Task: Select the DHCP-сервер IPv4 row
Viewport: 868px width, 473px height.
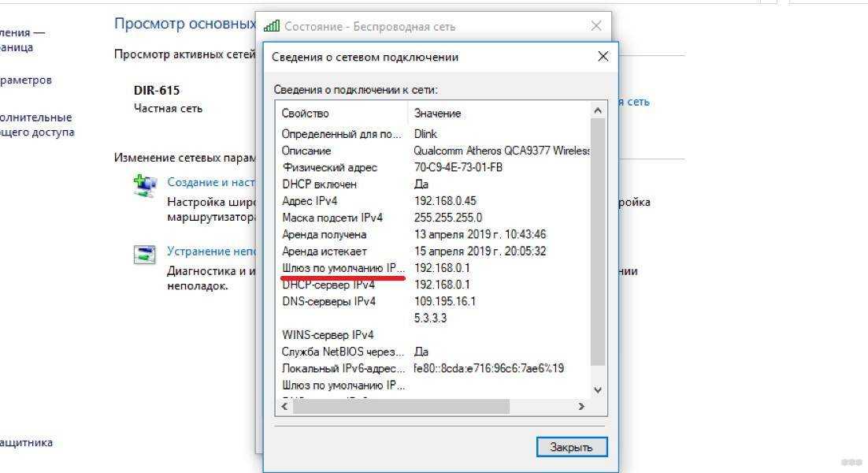Action: [x=328, y=285]
